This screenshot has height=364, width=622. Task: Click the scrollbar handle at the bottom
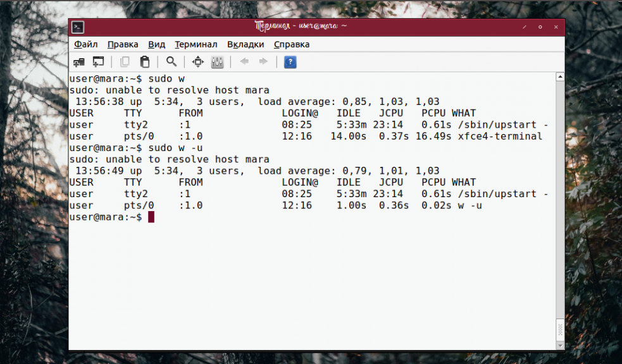[x=560, y=329]
